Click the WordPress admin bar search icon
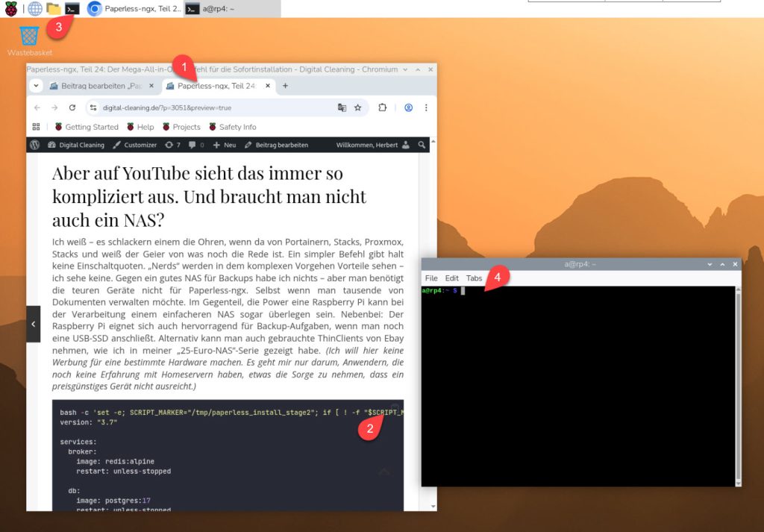The width and height of the screenshot is (764, 532). click(x=422, y=145)
